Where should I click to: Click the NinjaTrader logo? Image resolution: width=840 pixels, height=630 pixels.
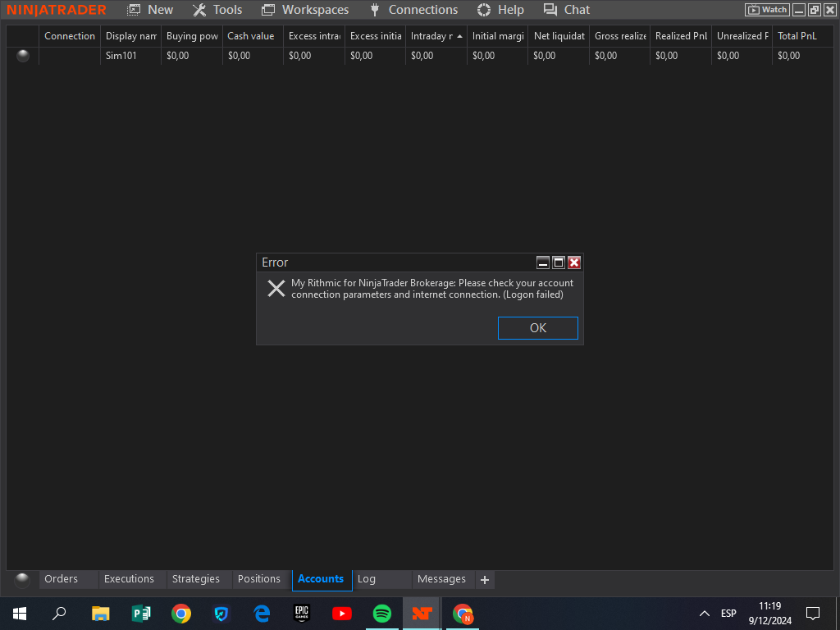point(57,10)
